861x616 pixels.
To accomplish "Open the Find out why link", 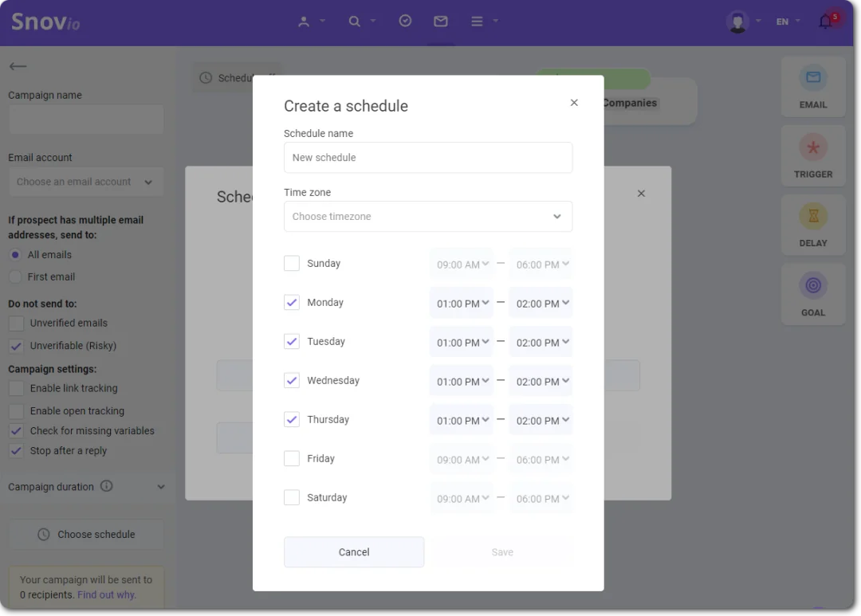I will (107, 594).
